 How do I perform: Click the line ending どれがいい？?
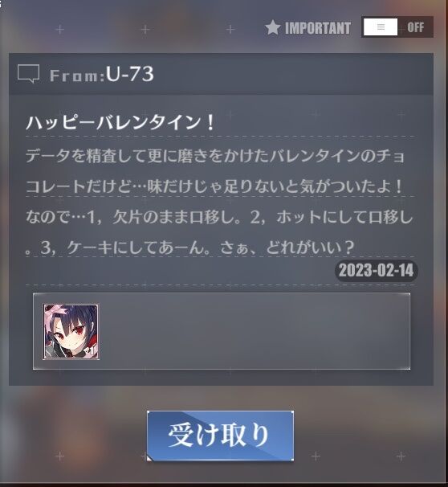point(189,248)
